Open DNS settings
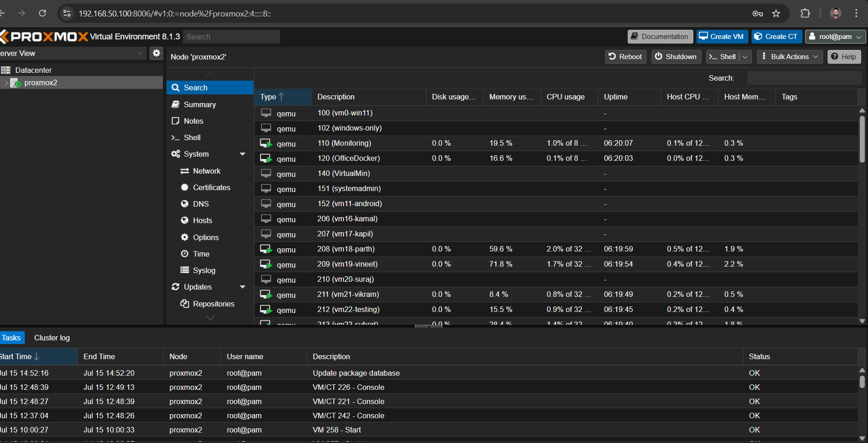The width and height of the screenshot is (868, 443). click(210, 204)
